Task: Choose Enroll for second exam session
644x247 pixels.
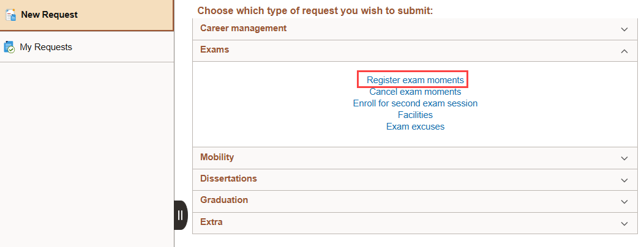Action: [x=415, y=103]
